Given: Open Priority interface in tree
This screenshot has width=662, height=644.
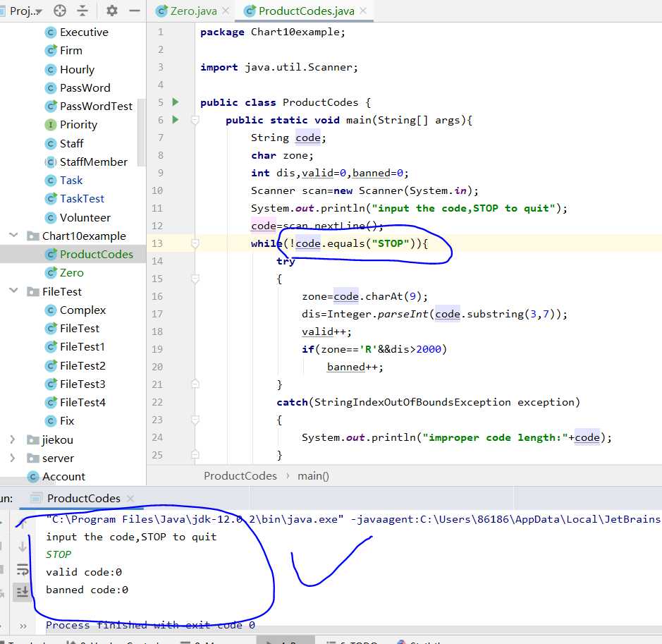Looking at the screenshot, I should (78, 125).
